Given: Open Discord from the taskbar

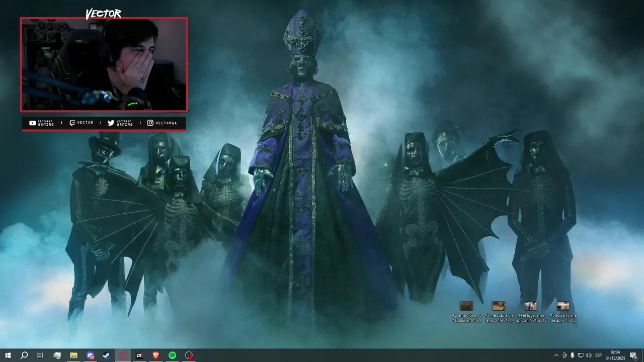Looking at the screenshot, I should click(x=90, y=355).
